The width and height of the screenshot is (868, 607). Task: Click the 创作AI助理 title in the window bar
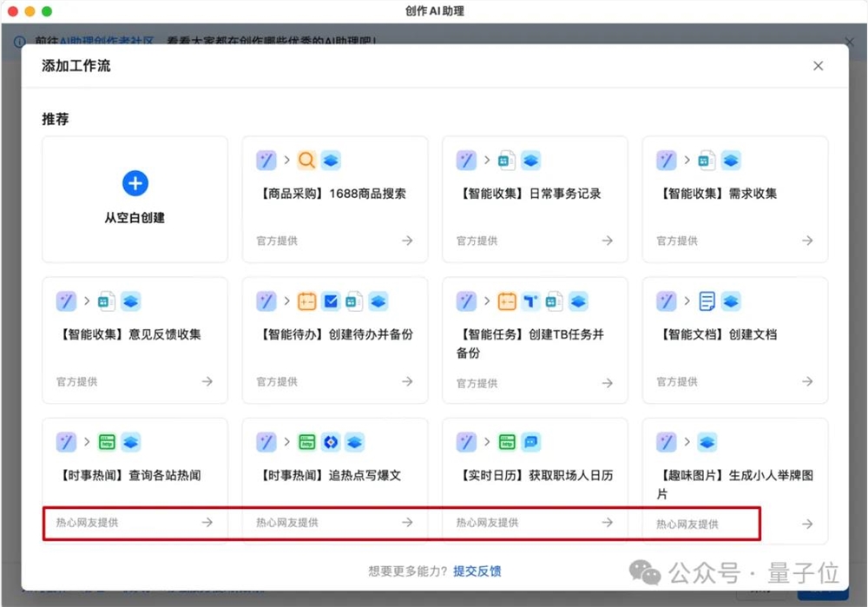(433, 12)
